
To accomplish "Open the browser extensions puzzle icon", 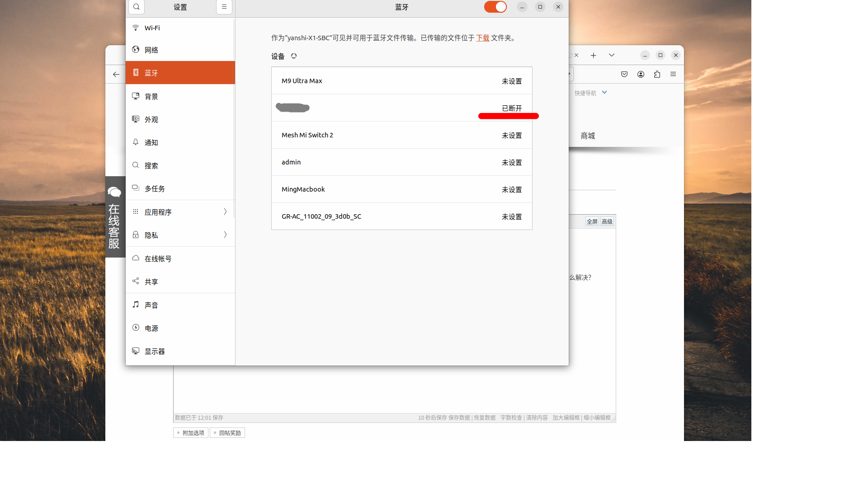I will tap(657, 75).
